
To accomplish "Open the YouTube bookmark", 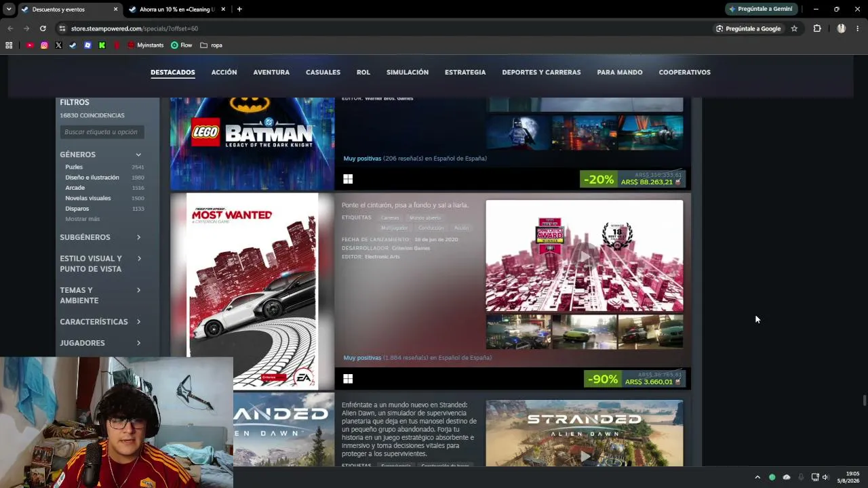I will point(30,45).
